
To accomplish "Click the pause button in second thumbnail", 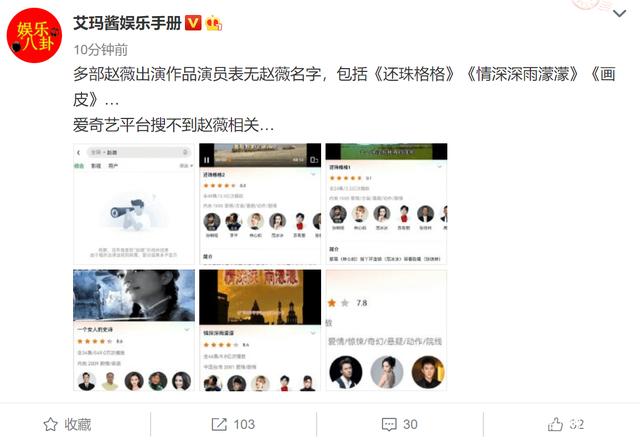I will (207, 160).
